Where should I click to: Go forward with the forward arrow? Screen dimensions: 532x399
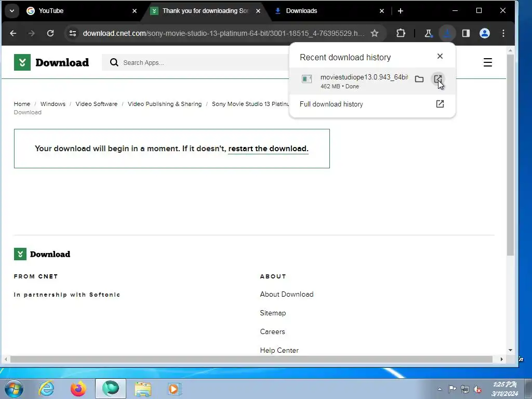point(31,33)
